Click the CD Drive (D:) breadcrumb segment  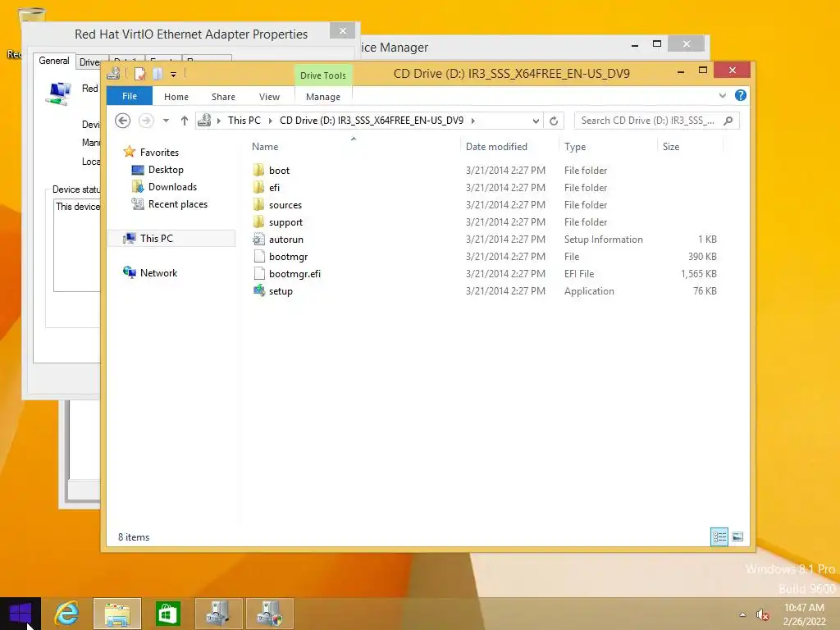click(x=372, y=121)
